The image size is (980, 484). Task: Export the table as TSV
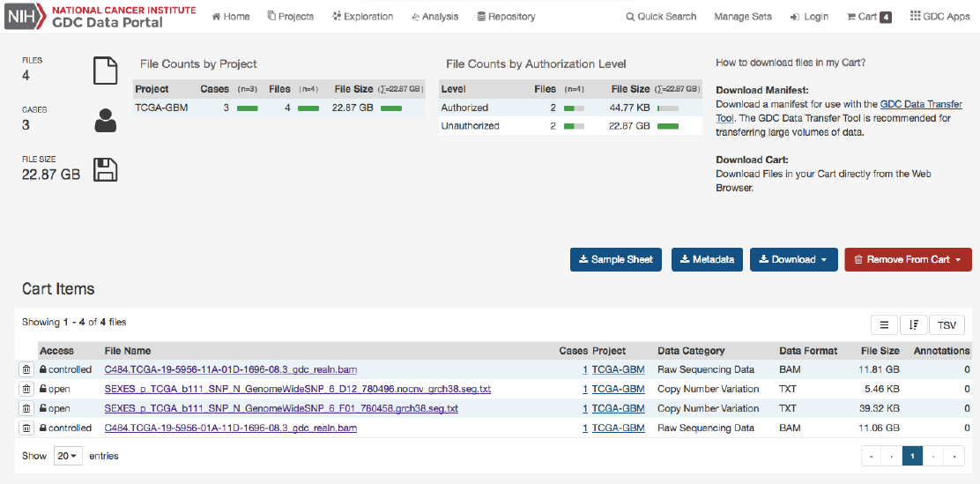click(947, 325)
